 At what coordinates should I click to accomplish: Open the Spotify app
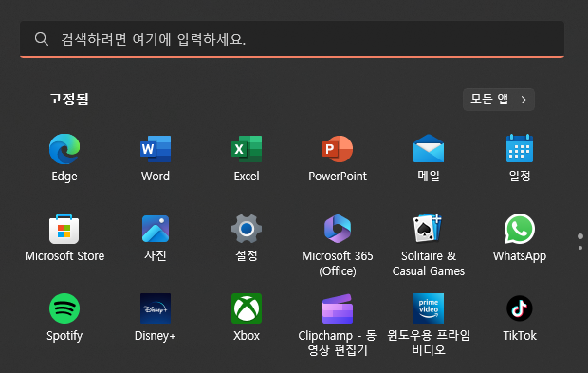(64, 308)
